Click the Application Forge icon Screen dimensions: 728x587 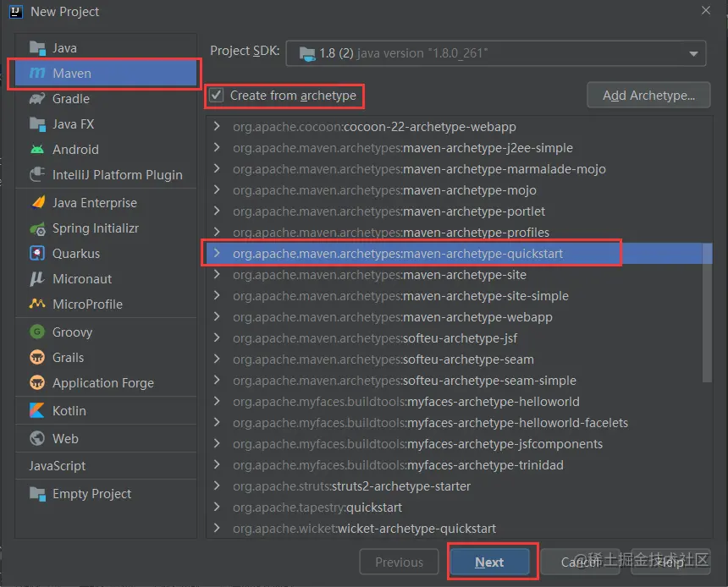tap(37, 383)
